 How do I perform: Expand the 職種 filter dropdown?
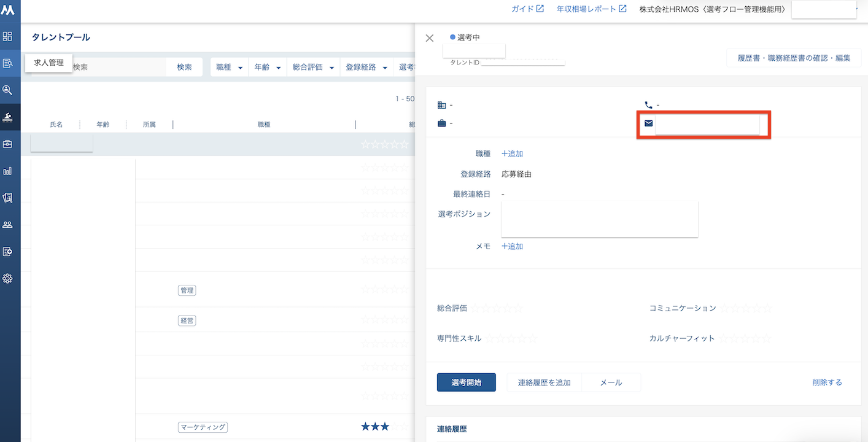[x=230, y=67]
